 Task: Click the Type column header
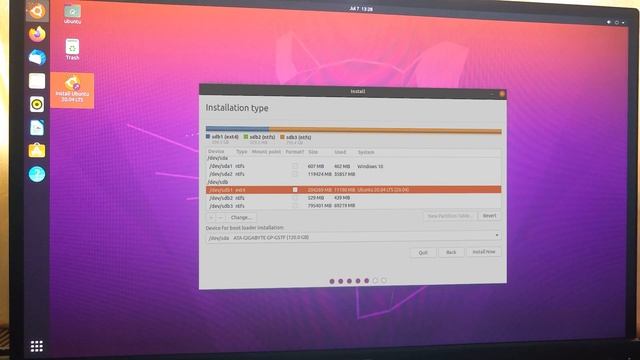(x=242, y=152)
